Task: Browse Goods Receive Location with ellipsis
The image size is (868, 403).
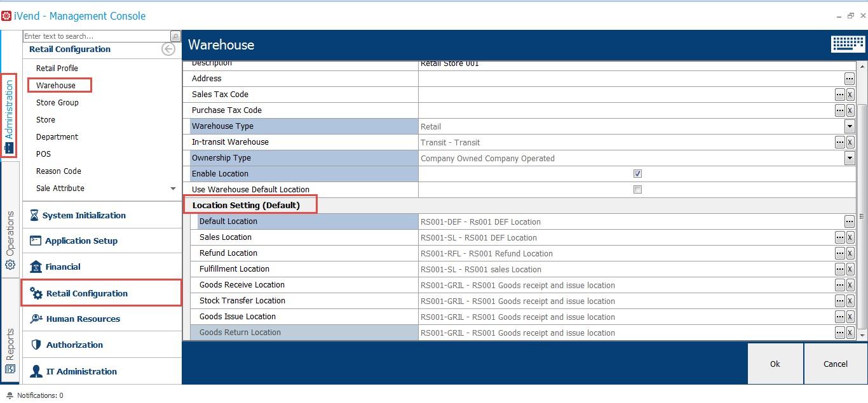Action: [x=840, y=285]
